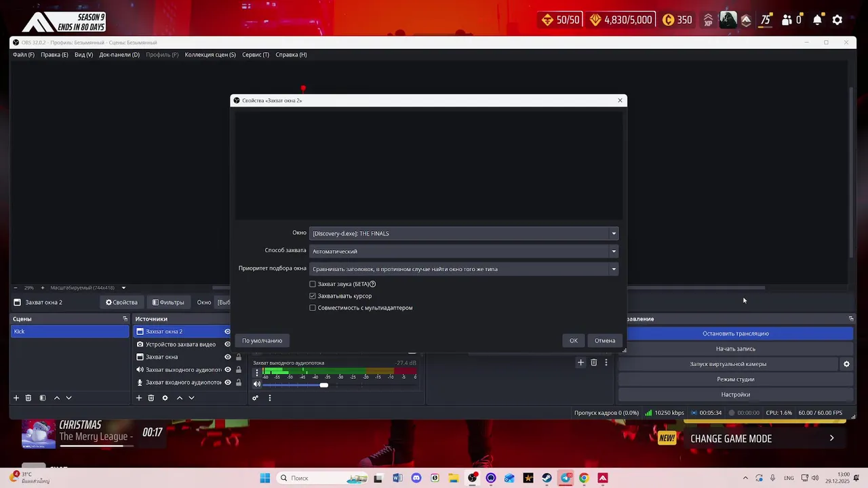868x488 pixels.
Task: Open scene filters icon in Scenes toolbar
Action: pyautogui.click(x=42, y=398)
